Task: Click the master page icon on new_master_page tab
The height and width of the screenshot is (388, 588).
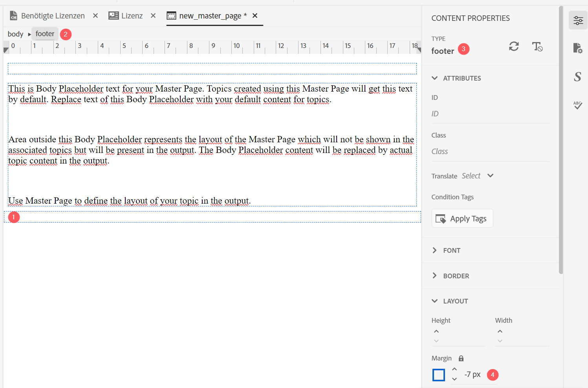Action: 171,16
